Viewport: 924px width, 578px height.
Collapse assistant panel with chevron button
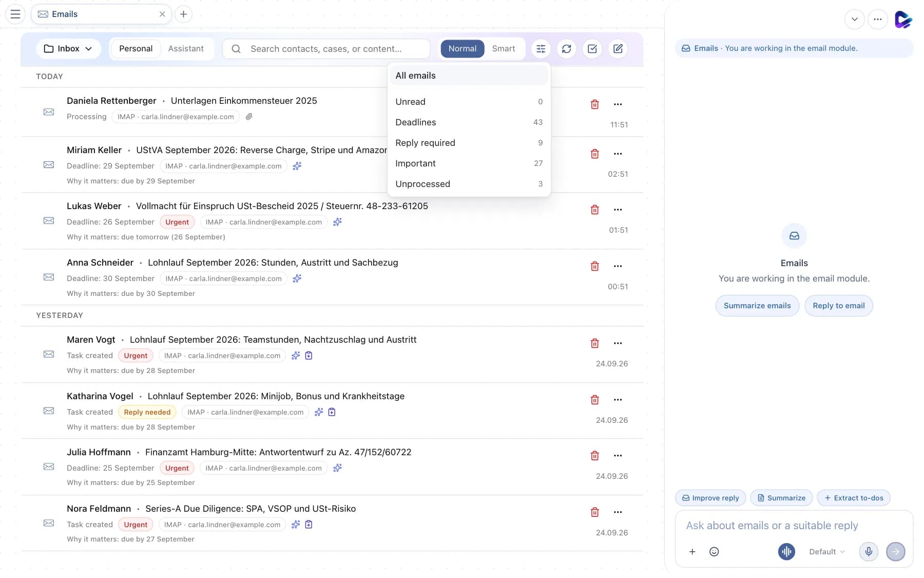[854, 20]
